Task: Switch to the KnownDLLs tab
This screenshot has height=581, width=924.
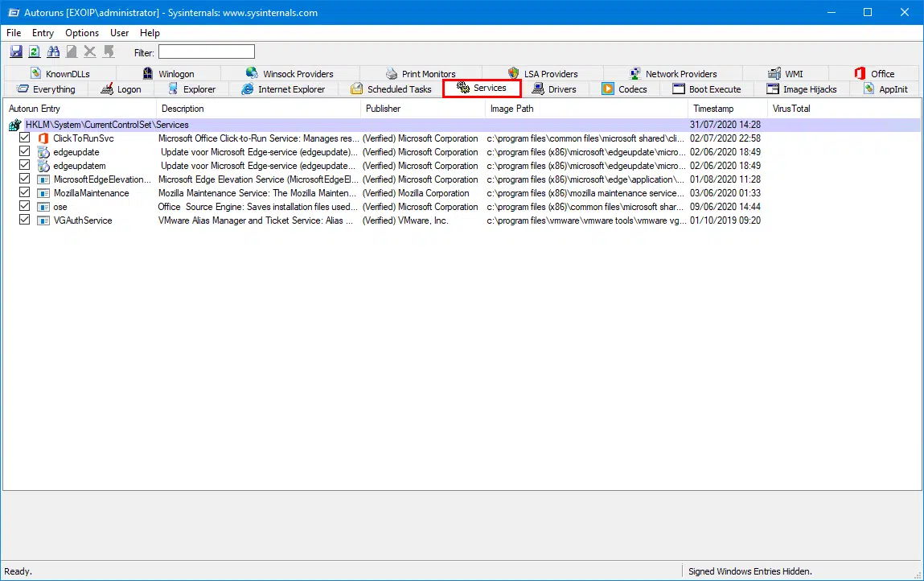Action: (x=60, y=74)
